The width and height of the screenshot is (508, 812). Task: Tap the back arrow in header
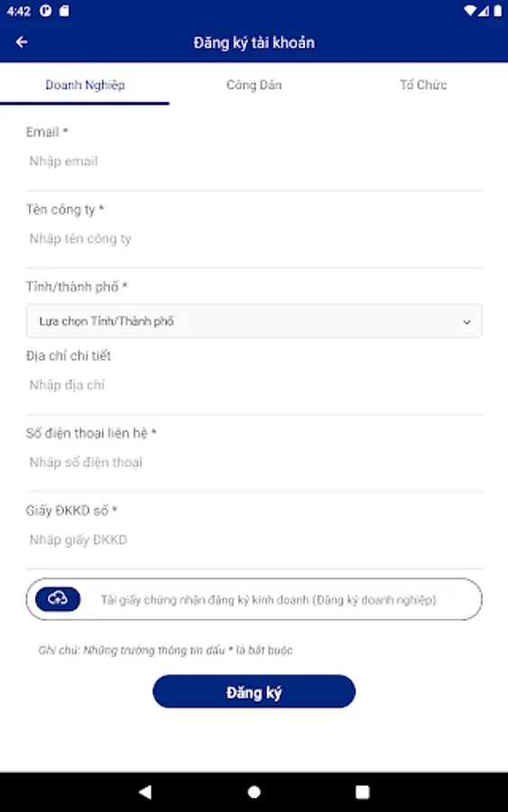[22, 42]
